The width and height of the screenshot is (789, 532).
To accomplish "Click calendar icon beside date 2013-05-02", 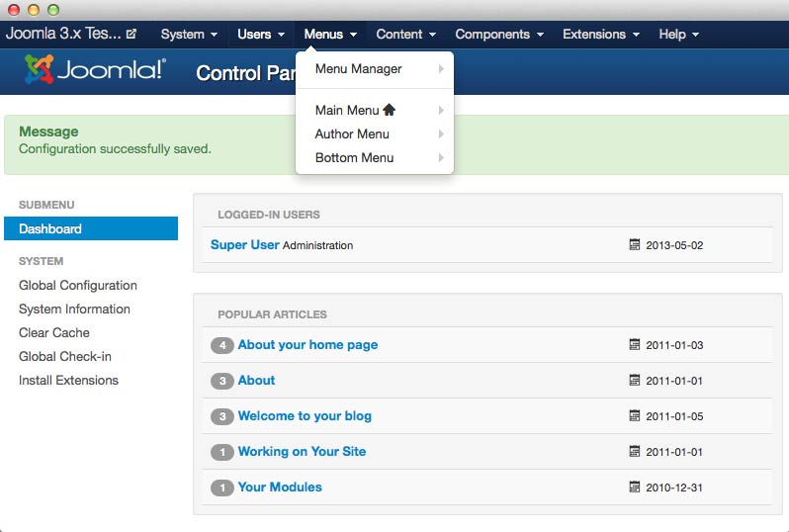I will tap(635, 244).
